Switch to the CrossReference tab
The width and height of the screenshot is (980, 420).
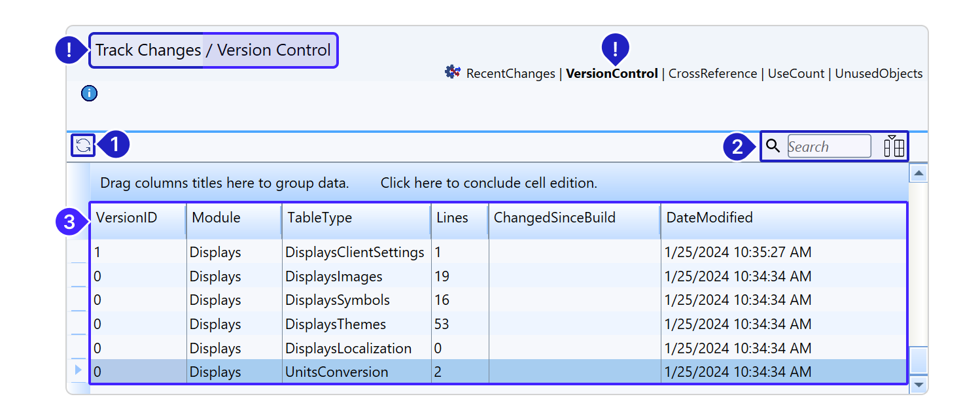click(x=712, y=74)
